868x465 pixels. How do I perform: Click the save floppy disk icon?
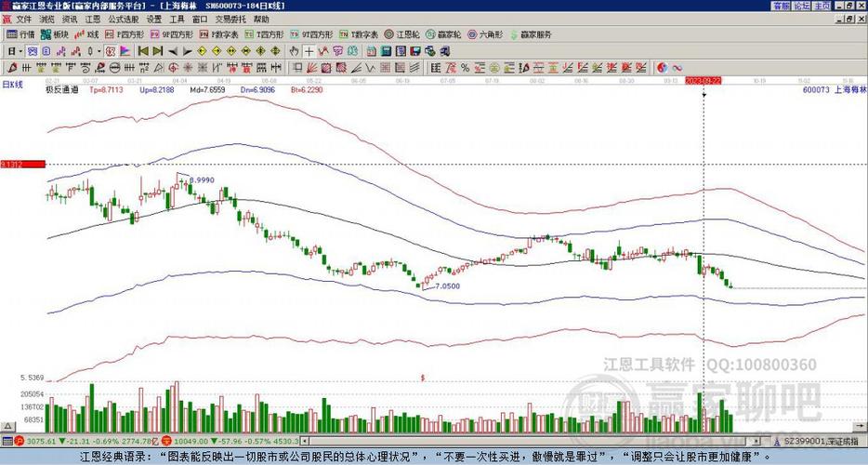[x=415, y=51]
